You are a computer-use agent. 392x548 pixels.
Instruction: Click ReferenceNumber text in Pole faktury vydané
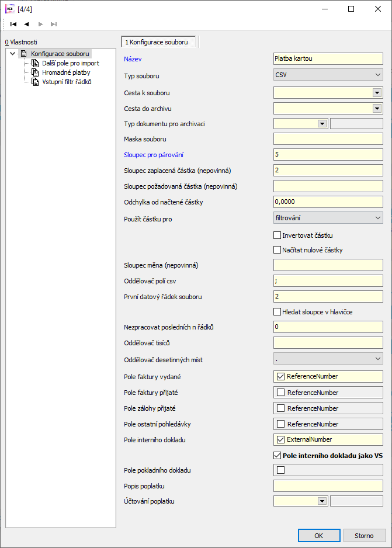313,376
